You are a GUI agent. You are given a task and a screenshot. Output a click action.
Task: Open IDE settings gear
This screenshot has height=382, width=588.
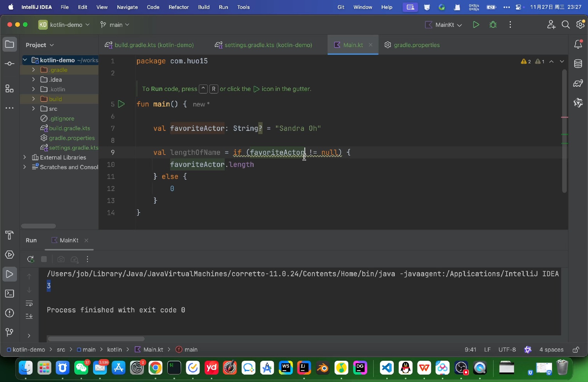[581, 25]
